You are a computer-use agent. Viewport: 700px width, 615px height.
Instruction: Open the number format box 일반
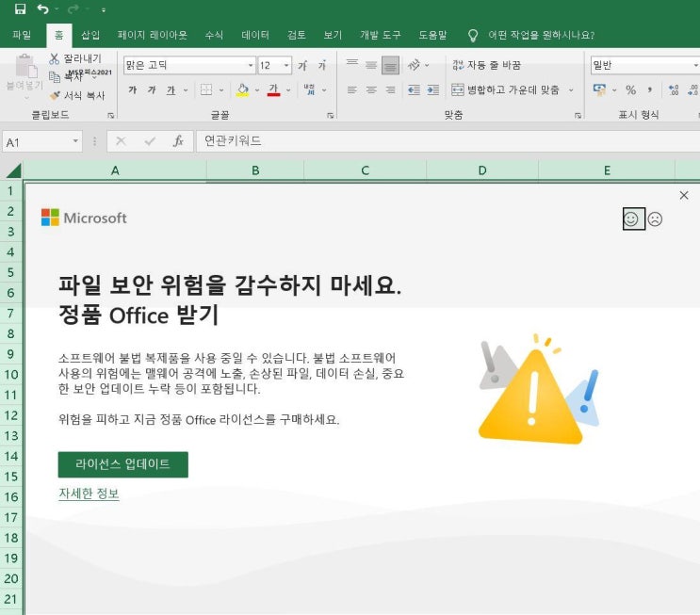pyautogui.click(x=645, y=65)
